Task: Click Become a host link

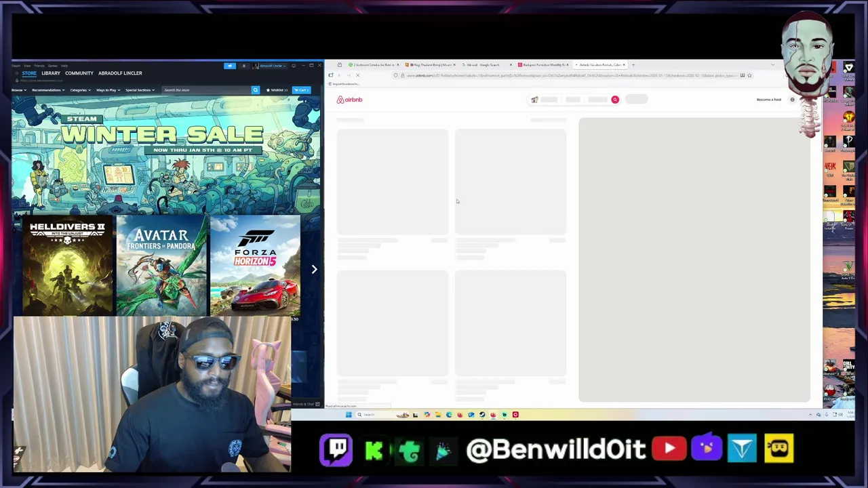Action: [x=769, y=100]
